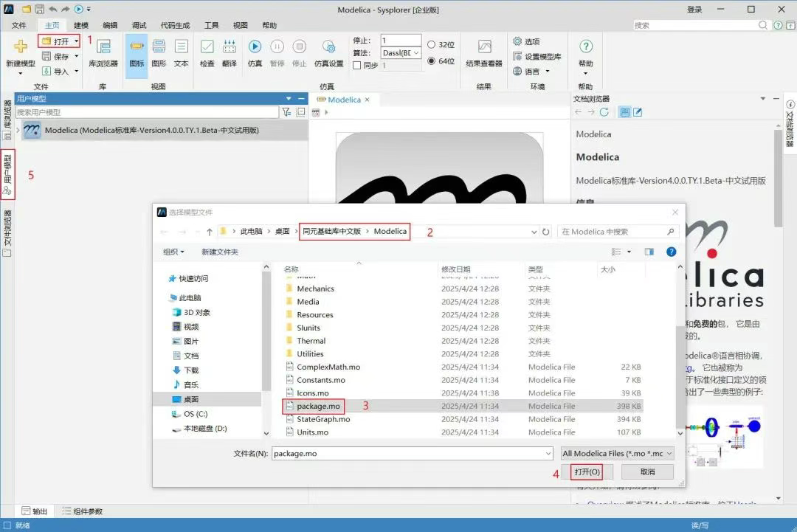Image resolution: width=797 pixels, height=532 pixels.
Task: Click 新建文件夹 in the file dialog
Action: (220, 252)
